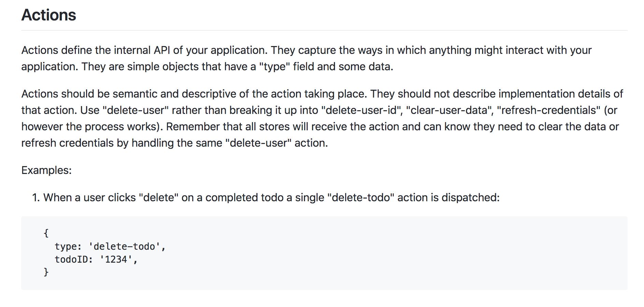Click the "refresh-credentials" quoted text

548,110
